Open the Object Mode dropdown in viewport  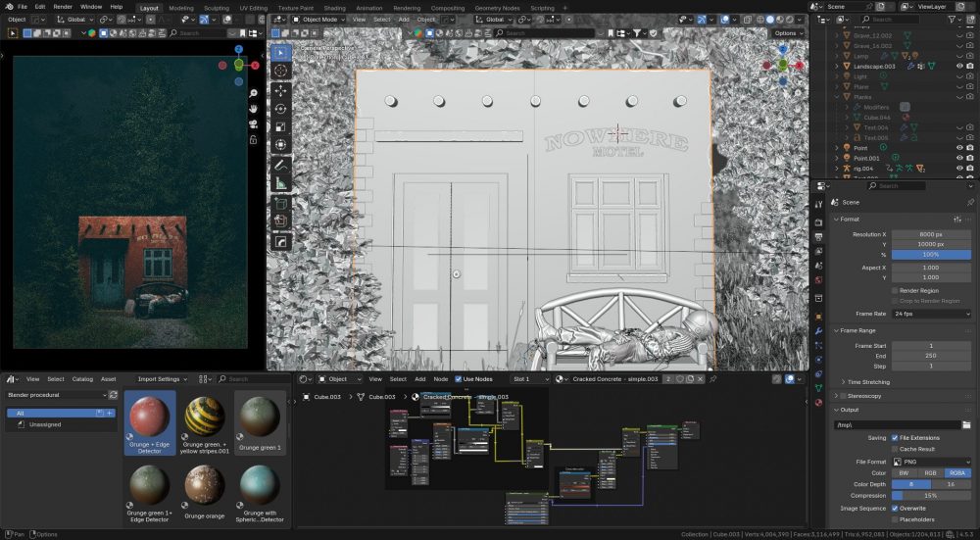(318, 20)
